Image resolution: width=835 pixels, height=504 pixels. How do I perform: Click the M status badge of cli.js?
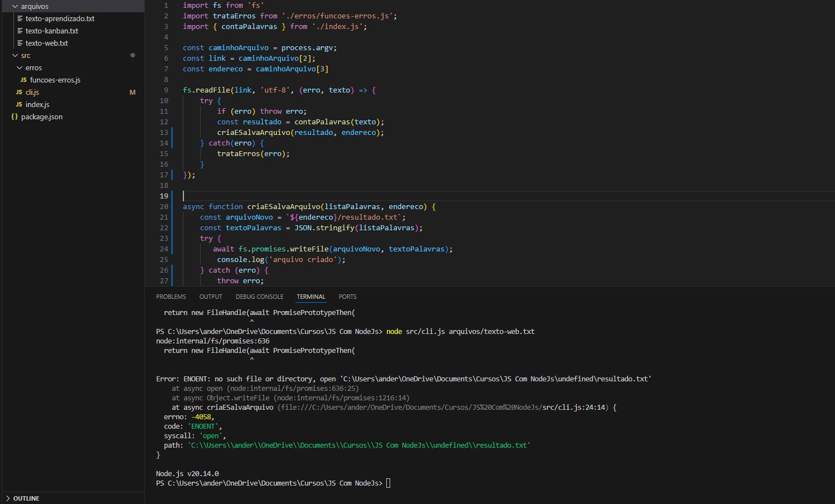[x=133, y=92]
